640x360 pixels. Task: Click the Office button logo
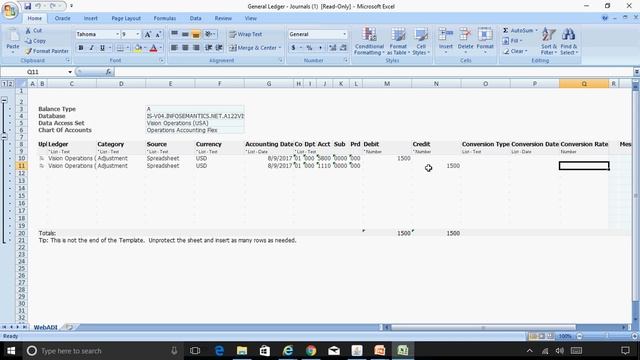pyautogui.click(x=10, y=10)
